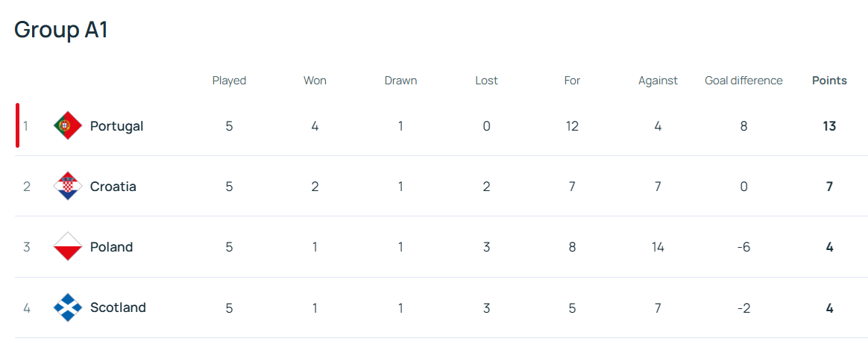The width and height of the screenshot is (868, 359).
Task: Select the Poland team name
Action: pos(111,247)
